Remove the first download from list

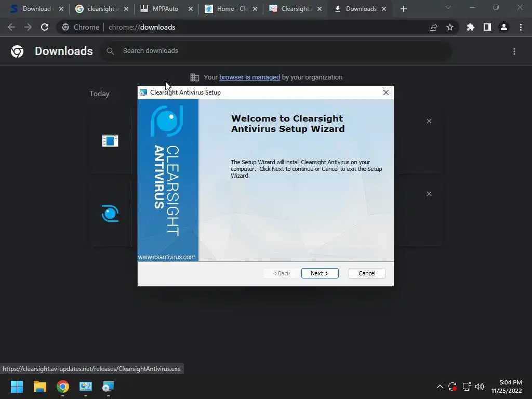tap(429, 121)
